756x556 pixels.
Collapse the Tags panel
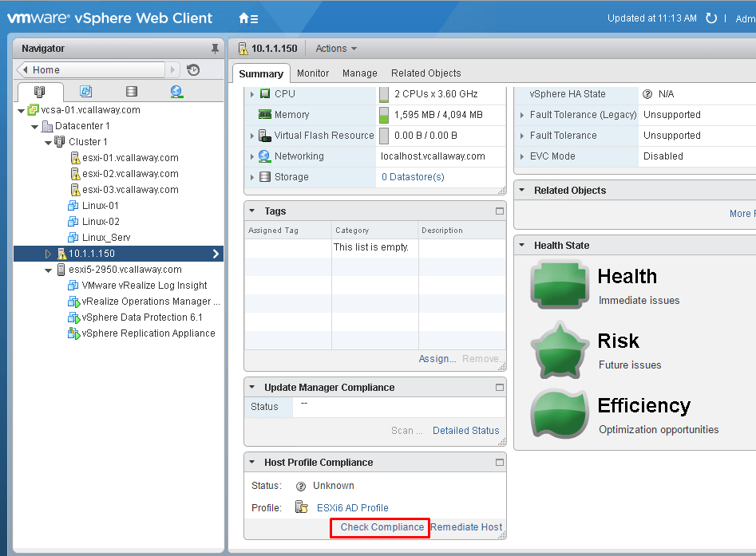(251, 211)
